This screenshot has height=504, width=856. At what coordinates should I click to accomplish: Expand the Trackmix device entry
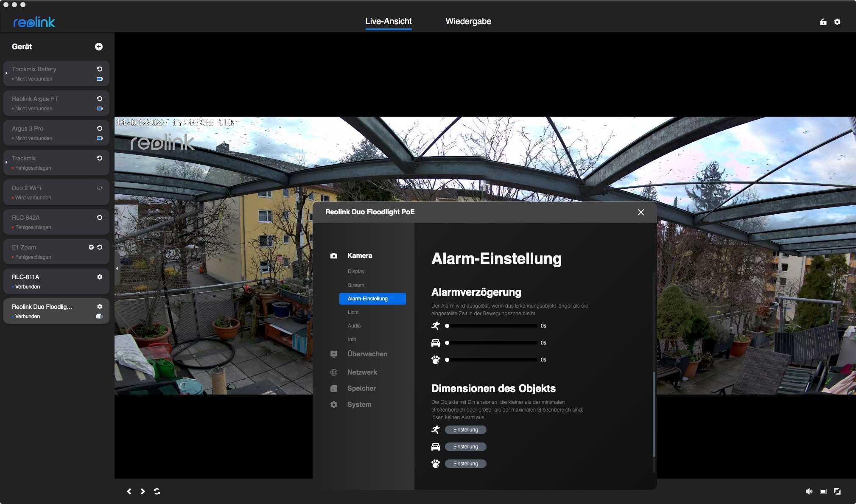(6, 162)
